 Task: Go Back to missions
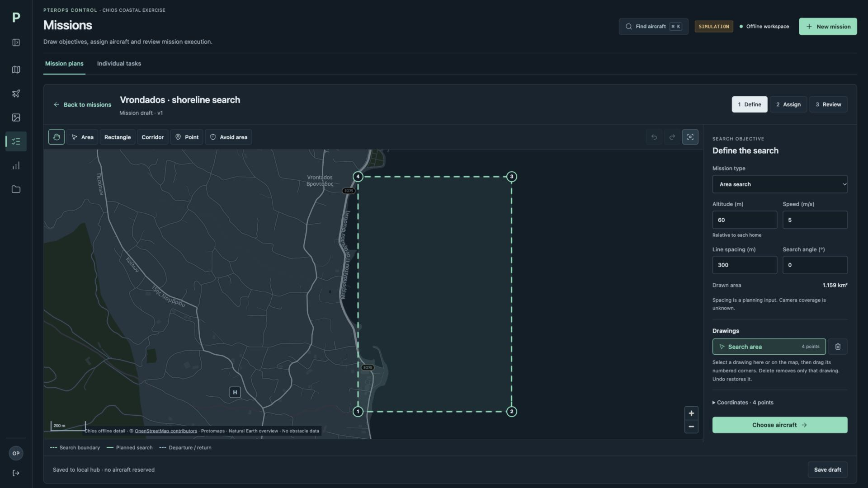(x=82, y=105)
